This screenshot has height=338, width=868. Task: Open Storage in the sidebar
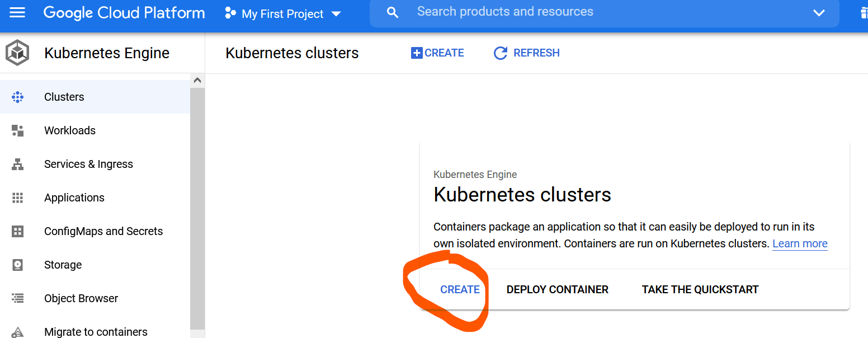click(x=95, y=265)
